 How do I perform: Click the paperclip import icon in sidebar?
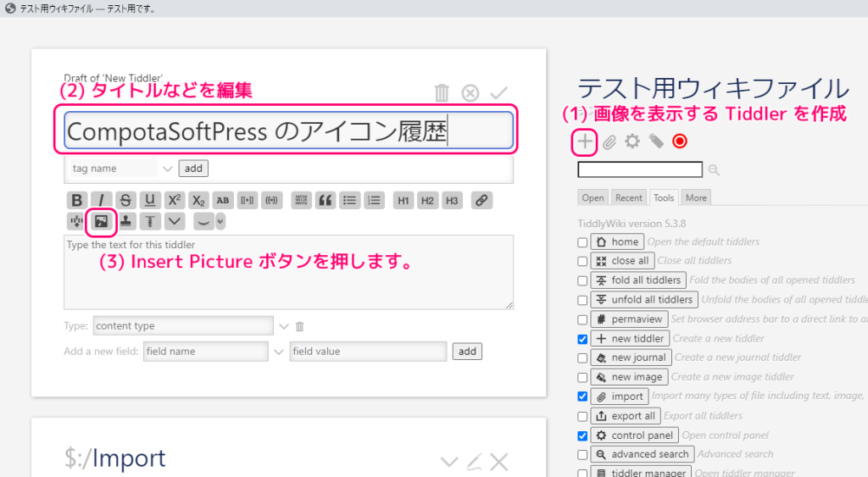[609, 142]
